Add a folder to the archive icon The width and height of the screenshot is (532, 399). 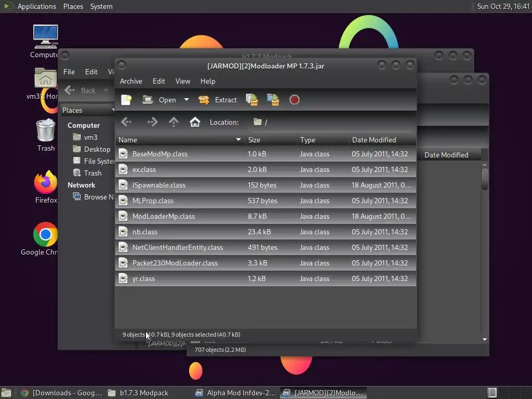[273, 100]
